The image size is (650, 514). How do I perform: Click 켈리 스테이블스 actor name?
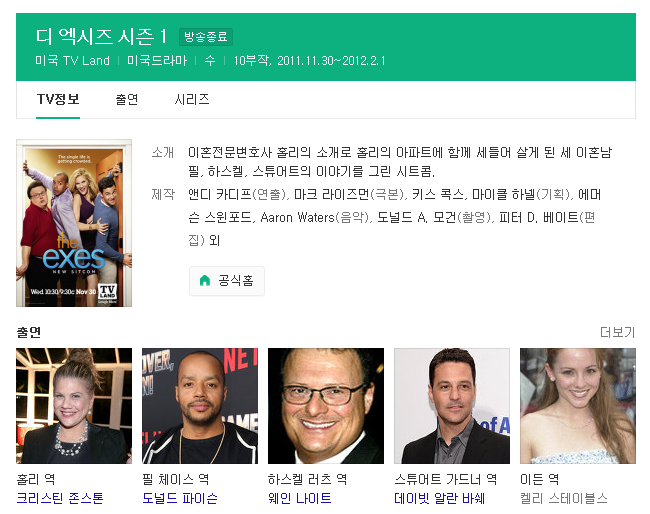564,498
